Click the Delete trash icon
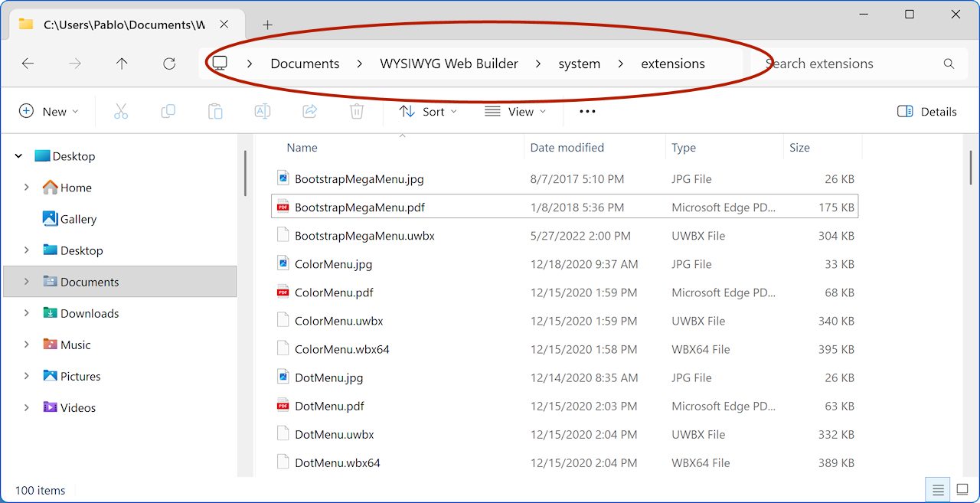Image resolution: width=980 pixels, height=503 pixels. tap(357, 112)
